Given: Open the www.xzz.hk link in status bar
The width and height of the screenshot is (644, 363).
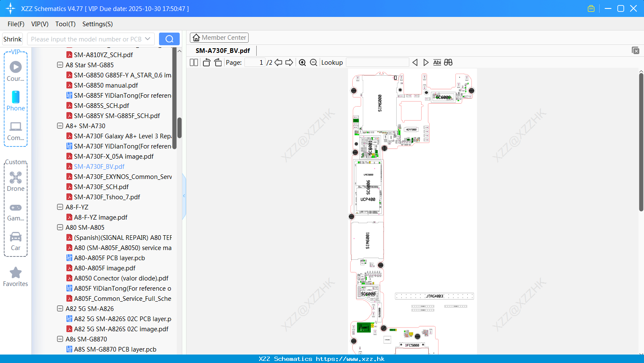Looking at the screenshot, I should point(350,359).
